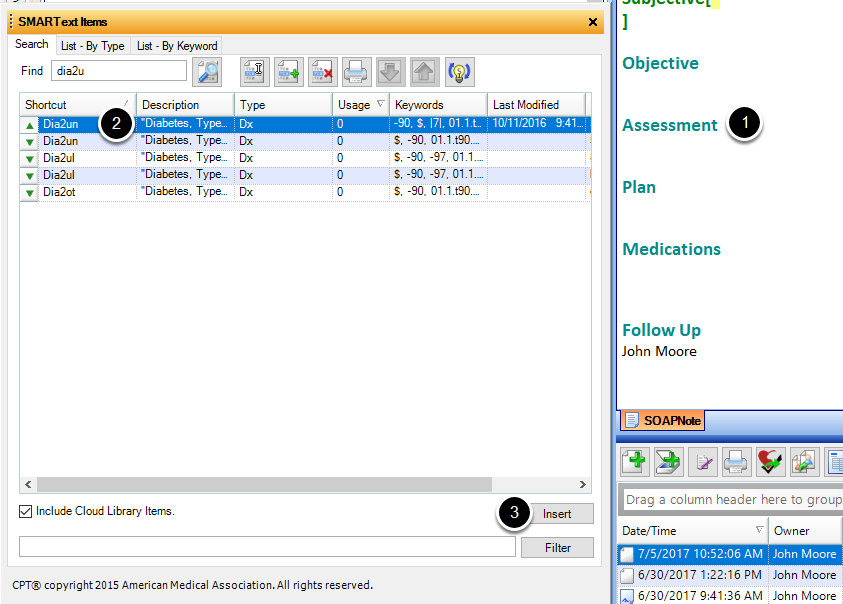The width and height of the screenshot is (843, 604).
Task: Click the Medications heading in the note
Action: pos(671,249)
